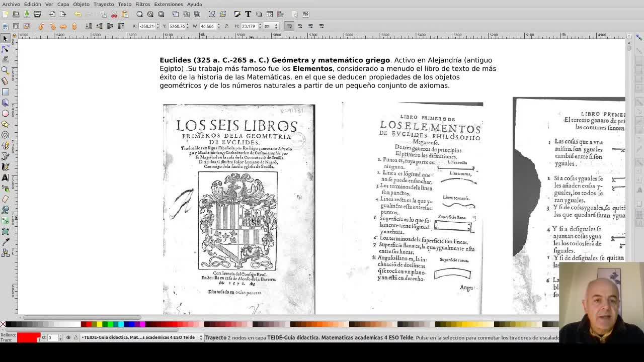Click the 'Los Elementos' scanned page image

[413, 208]
